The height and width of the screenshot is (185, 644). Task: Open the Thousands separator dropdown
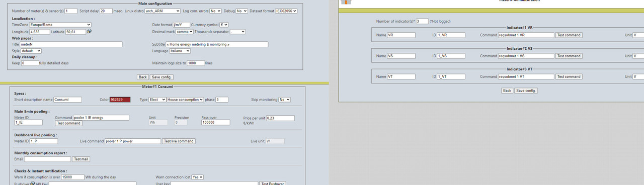(x=237, y=32)
